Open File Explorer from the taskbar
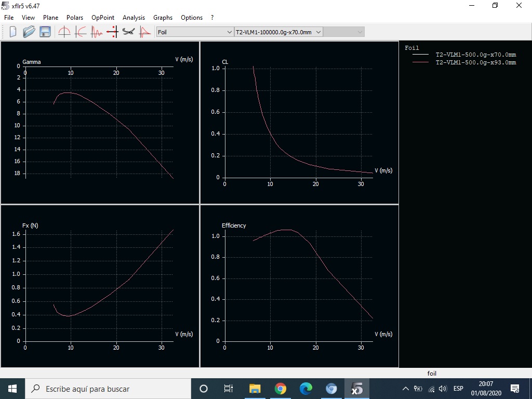This screenshot has width=532, height=399. pos(255,389)
